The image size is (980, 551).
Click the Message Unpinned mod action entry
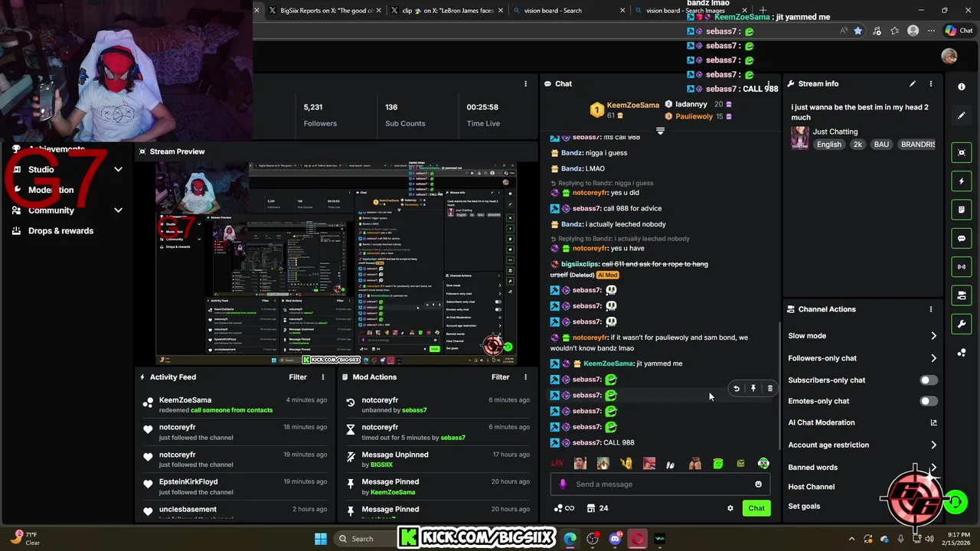coord(436,459)
